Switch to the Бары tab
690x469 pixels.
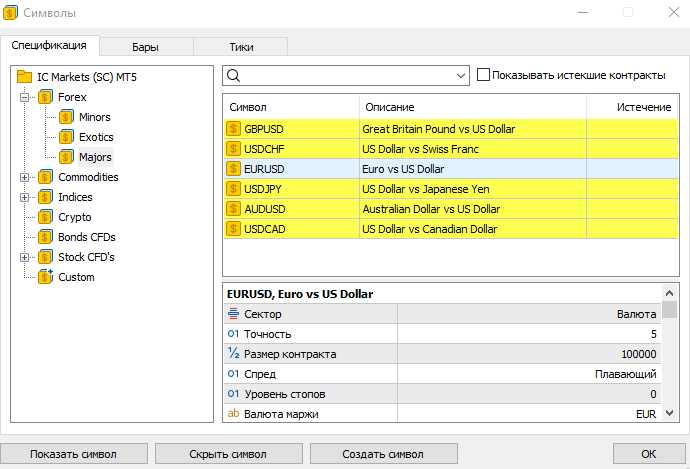(146, 47)
